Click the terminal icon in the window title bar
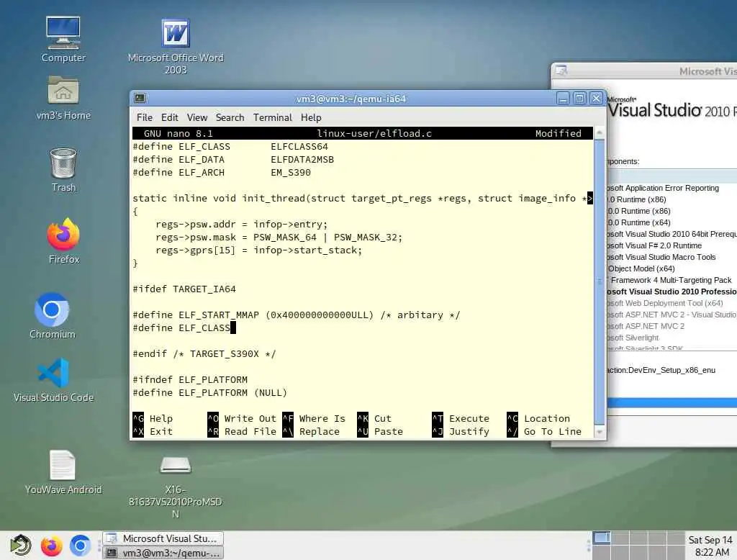 [x=140, y=99]
